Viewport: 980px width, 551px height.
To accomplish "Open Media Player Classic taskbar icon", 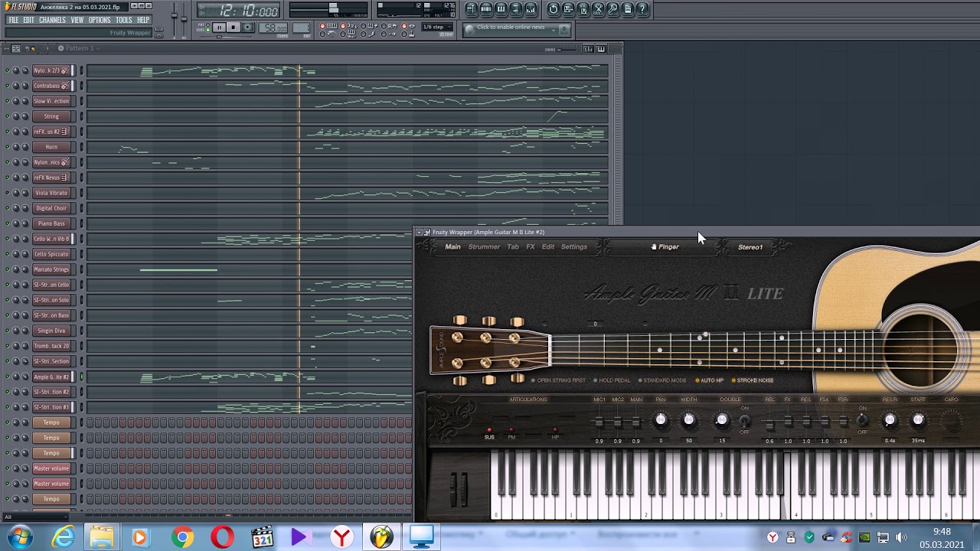I will tap(262, 537).
